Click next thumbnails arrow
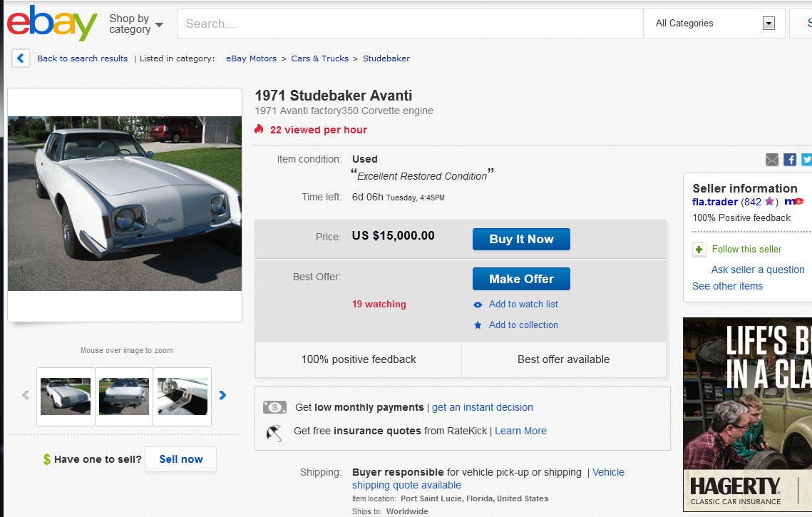Image resolution: width=812 pixels, height=517 pixels. tap(222, 395)
